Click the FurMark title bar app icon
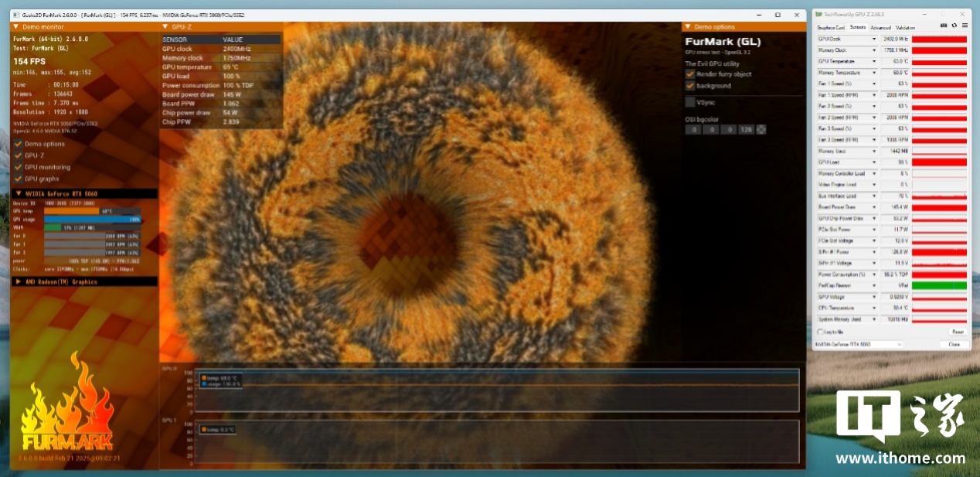980x477 pixels. pyautogui.click(x=16, y=14)
